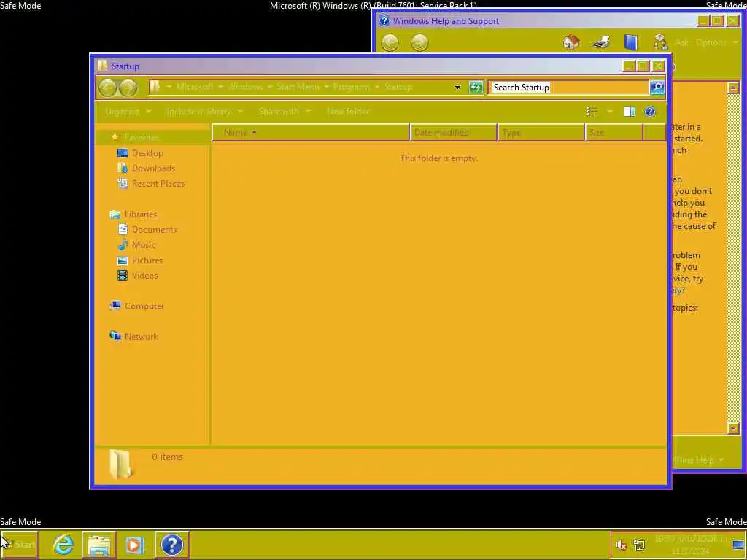Click the Search Startup magnifier button
Viewport: 747px width, 560px height.
tap(657, 87)
